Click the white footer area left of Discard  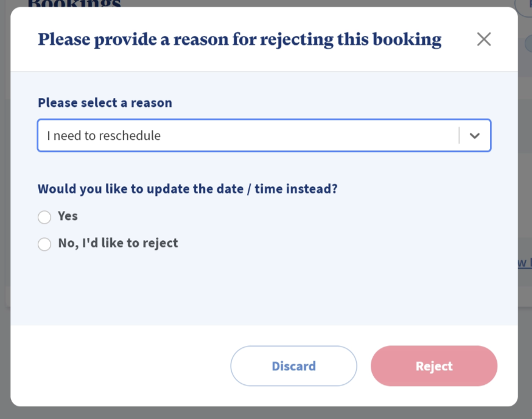click(122, 366)
